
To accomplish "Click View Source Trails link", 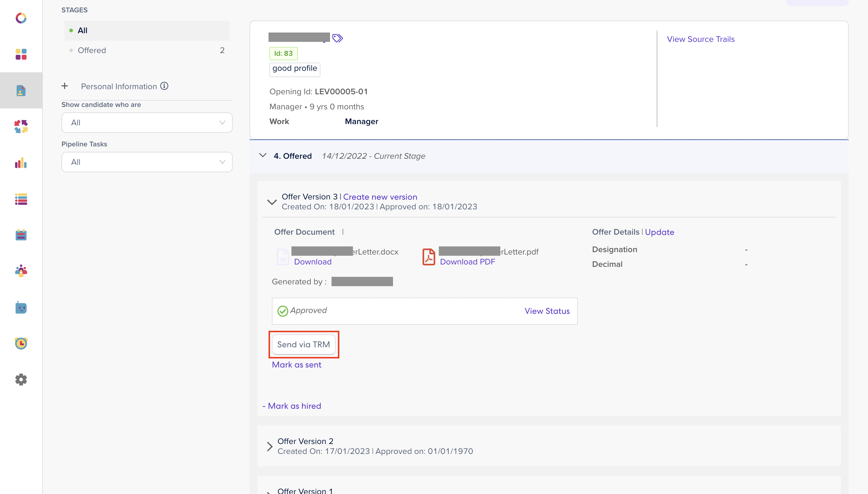I will [701, 39].
